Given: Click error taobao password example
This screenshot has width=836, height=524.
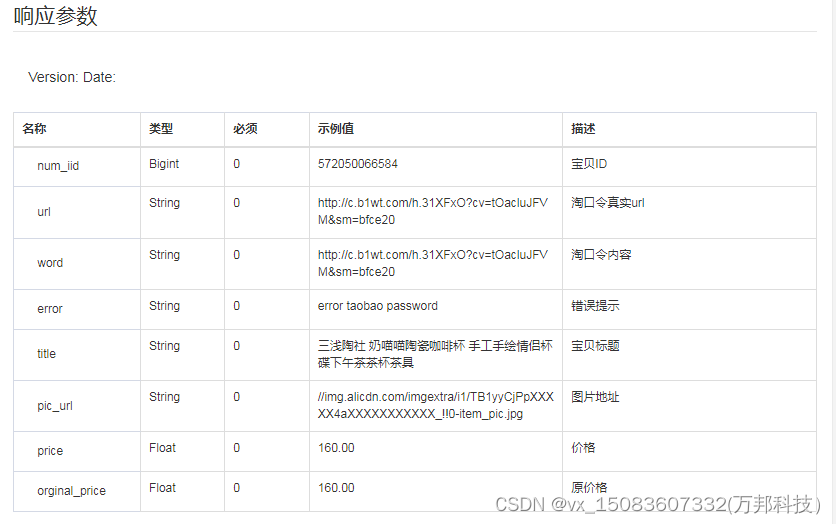Looking at the screenshot, I should (x=378, y=306).
